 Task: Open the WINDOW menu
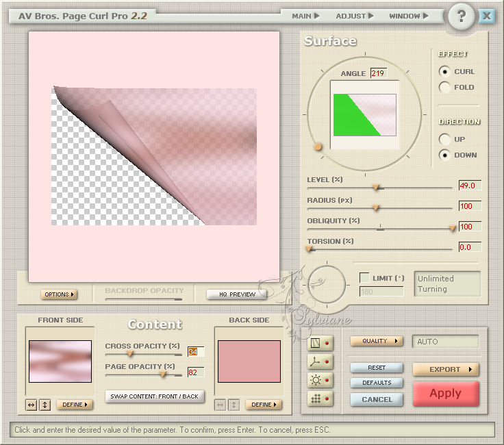click(x=409, y=16)
